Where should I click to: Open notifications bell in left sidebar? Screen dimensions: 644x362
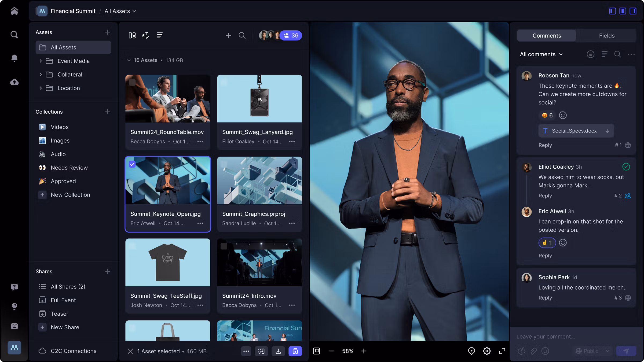14,58
